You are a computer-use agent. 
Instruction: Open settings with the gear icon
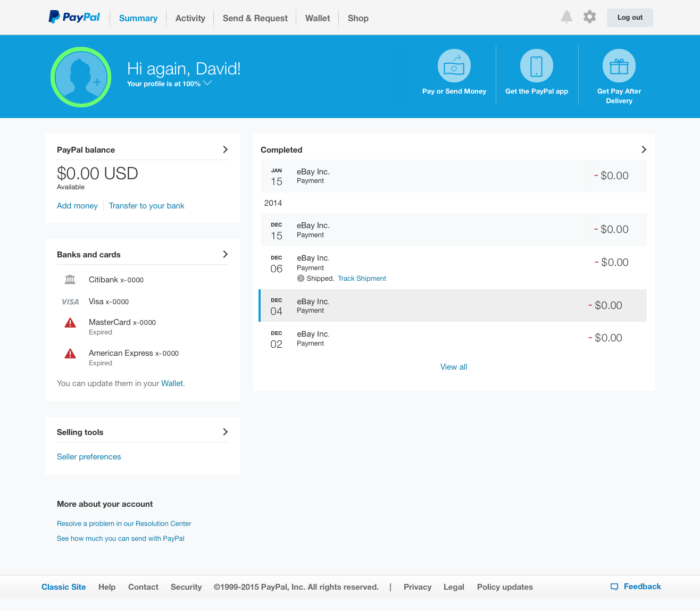tap(589, 16)
